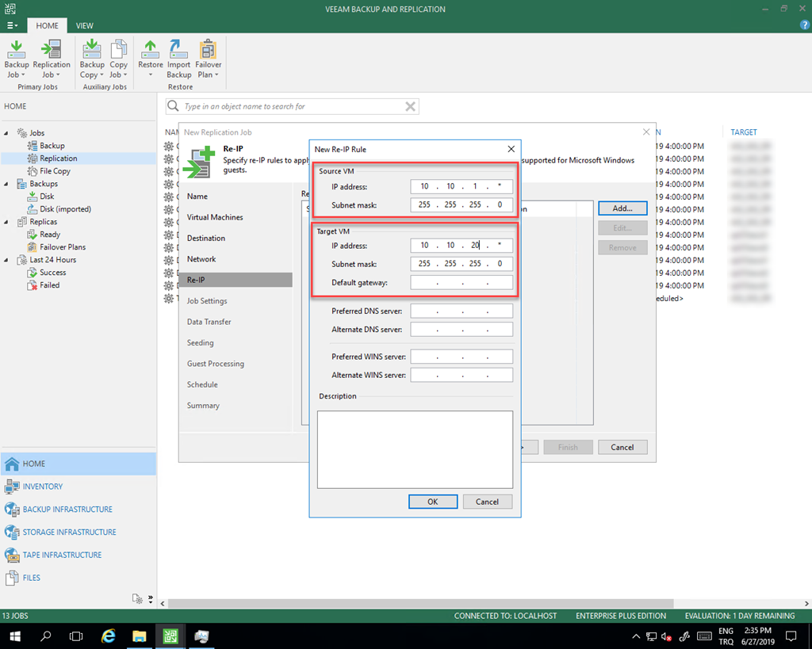Select the Virtual Machines wizard step

pos(215,217)
